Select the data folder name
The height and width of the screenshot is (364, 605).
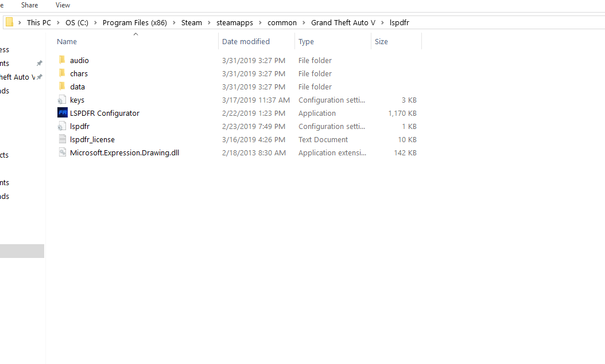tap(77, 87)
